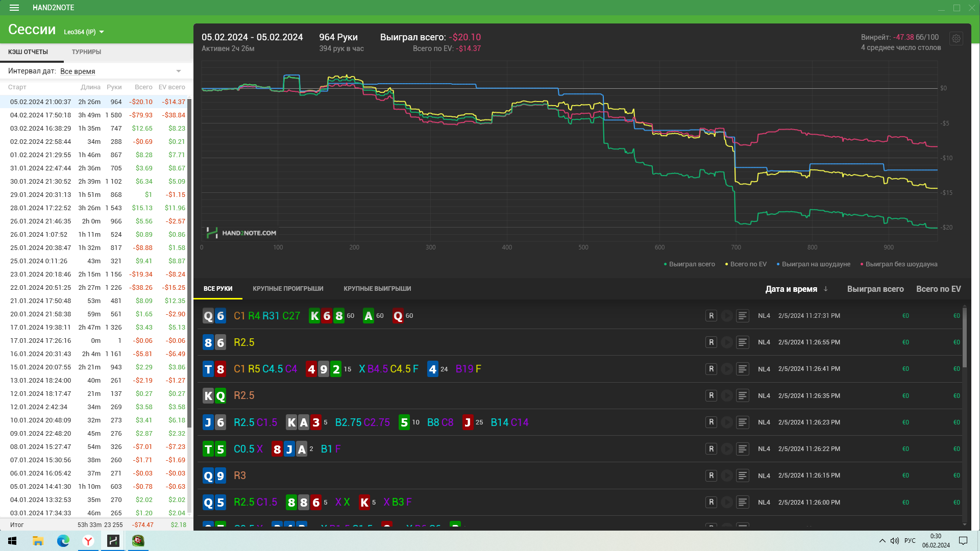
Task: Select session 16.01.2024 20:31:43
Action: pyautogui.click(x=94, y=354)
